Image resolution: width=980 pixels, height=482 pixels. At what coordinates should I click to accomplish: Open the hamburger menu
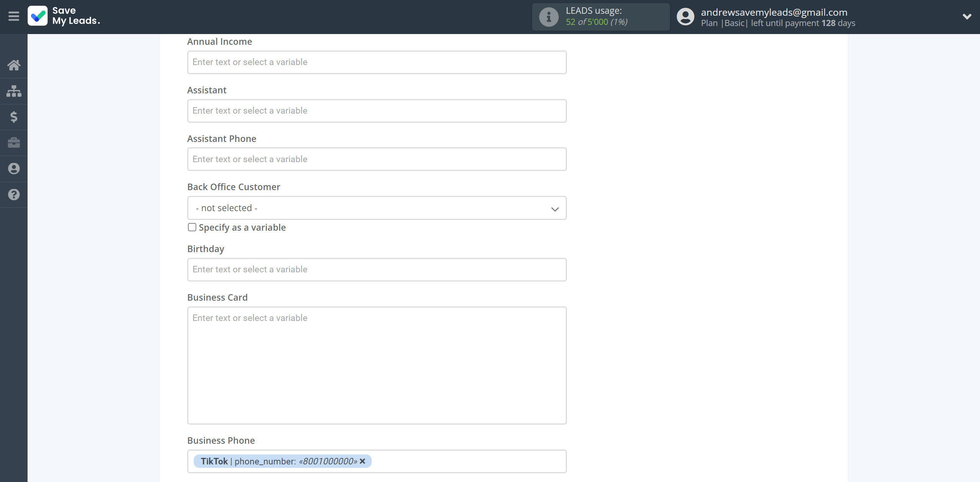point(14,16)
